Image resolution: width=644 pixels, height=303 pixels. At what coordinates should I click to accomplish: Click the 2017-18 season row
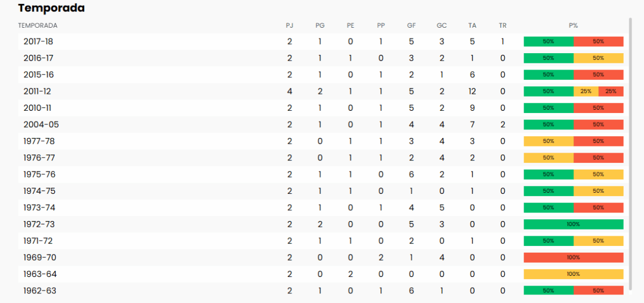pos(38,41)
